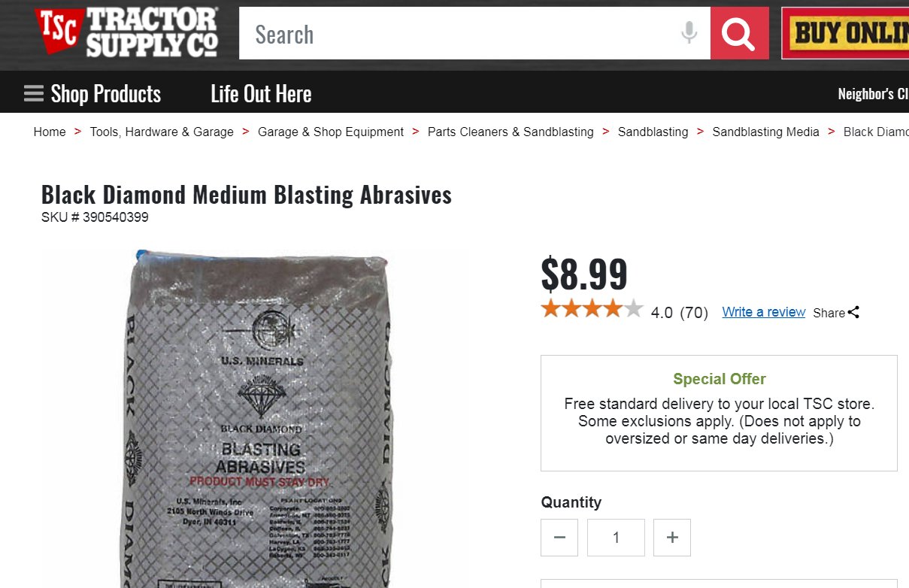Click the quantity input field
Image resolution: width=909 pixels, height=588 pixels.
[x=616, y=538]
